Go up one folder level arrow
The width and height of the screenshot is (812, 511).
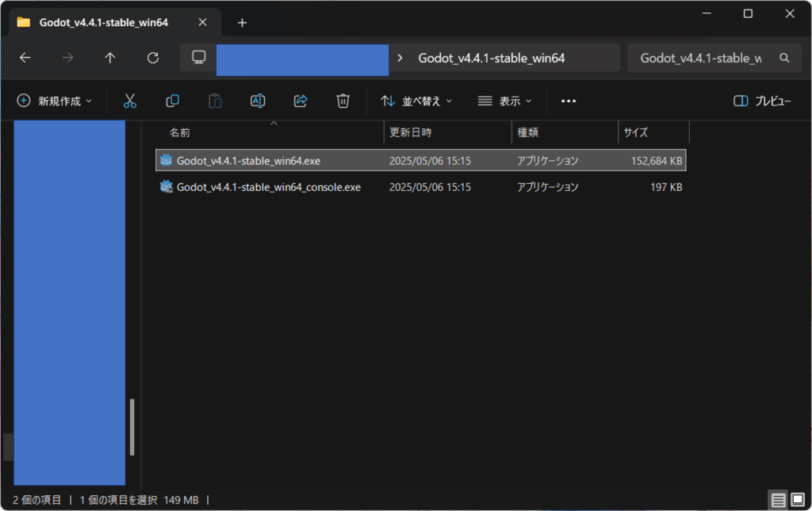click(x=109, y=58)
